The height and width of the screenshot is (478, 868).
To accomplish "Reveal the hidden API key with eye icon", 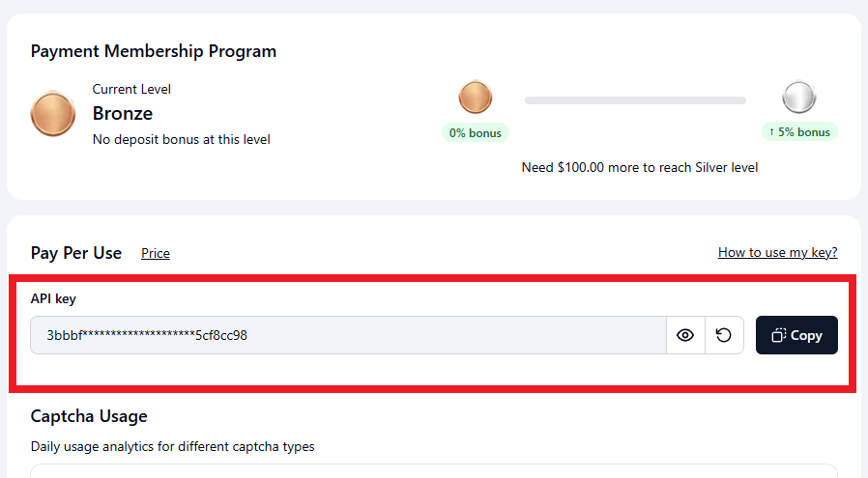I will [x=685, y=335].
